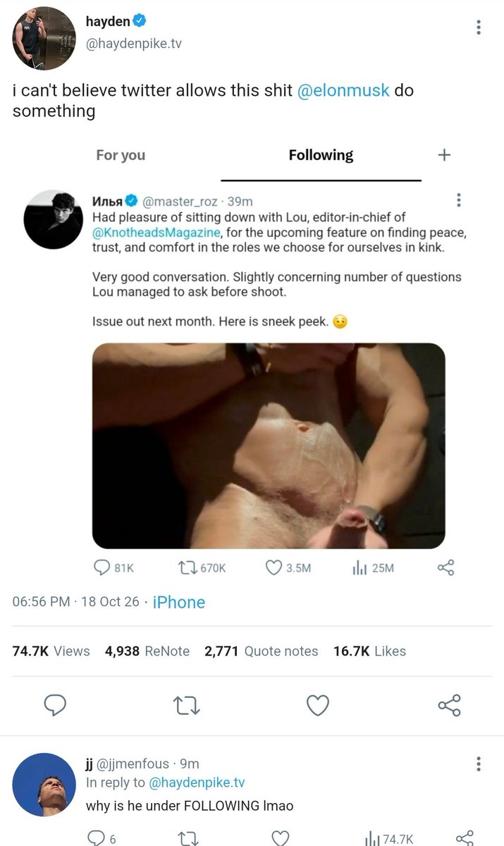This screenshot has width=504, height=846.
Task: Open the three-dot menu on hayden's post
Action: [x=479, y=27]
